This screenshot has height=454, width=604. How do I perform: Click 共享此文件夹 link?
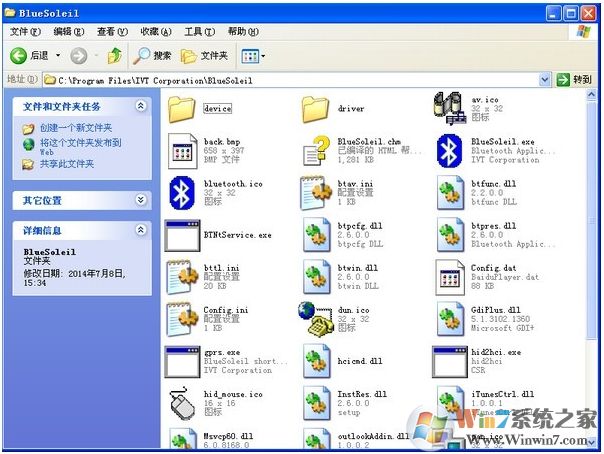click(67, 164)
